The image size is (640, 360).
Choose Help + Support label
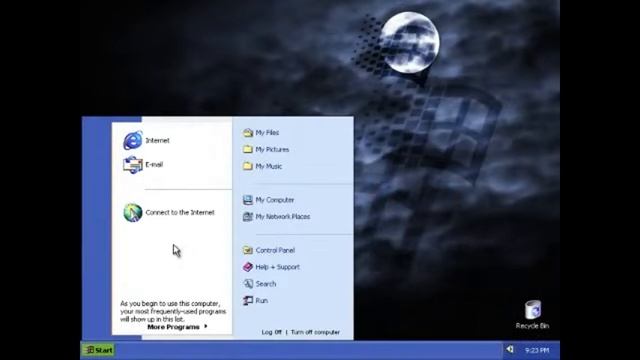[x=278, y=267]
